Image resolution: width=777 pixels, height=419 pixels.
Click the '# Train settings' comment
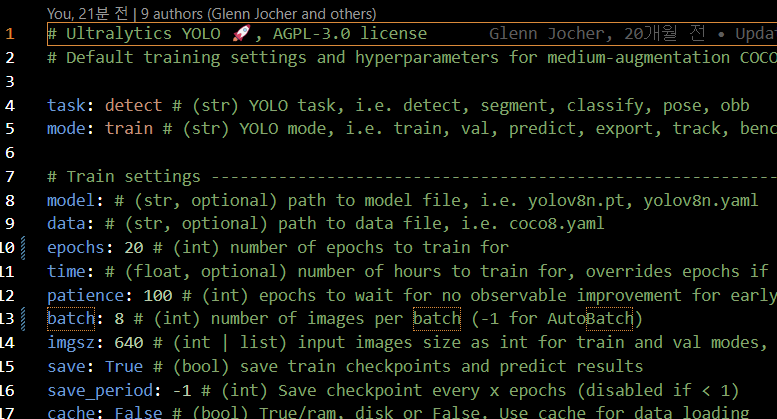tap(124, 177)
